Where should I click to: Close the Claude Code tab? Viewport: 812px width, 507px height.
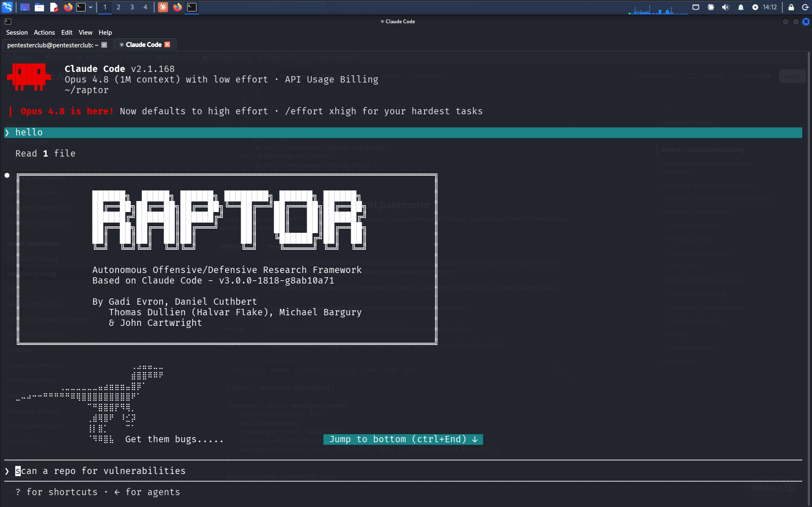[x=167, y=44]
